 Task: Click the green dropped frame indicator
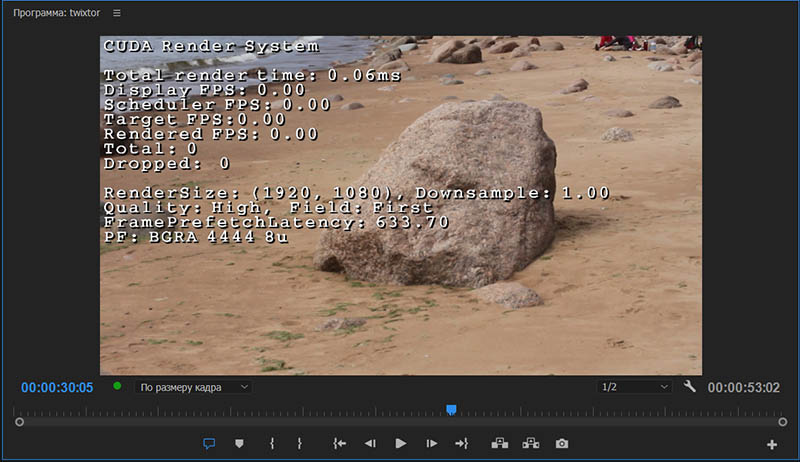[x=117, y=386]
